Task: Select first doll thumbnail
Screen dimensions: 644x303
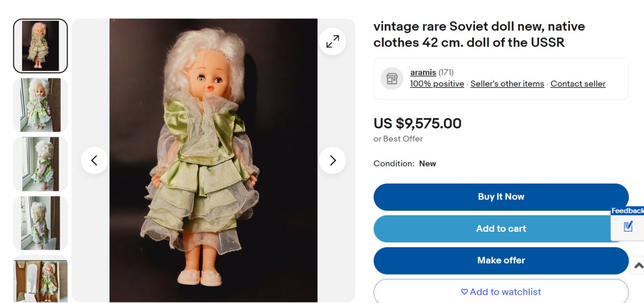Action: pos(40,46)
